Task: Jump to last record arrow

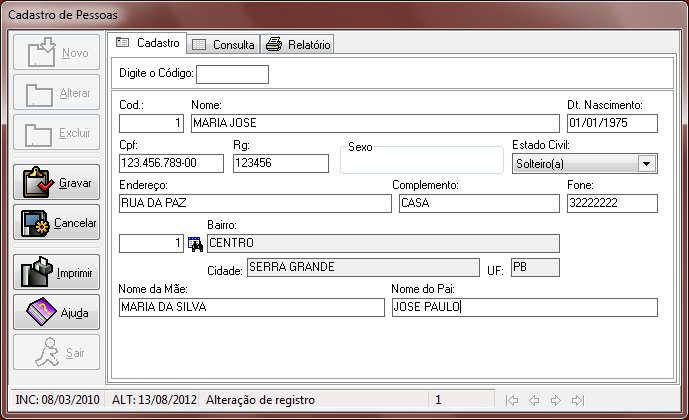Action: [577, 400]
